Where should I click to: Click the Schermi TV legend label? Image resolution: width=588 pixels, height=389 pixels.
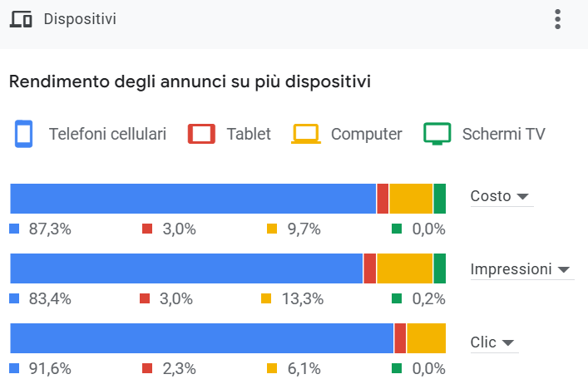[503, 134]
